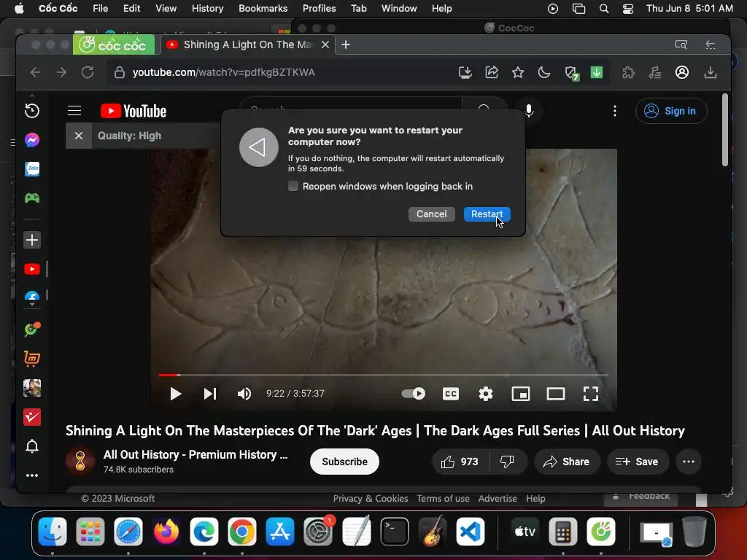This screenshot has width=747, height=560.
Task: Open Zalo from the browser sidebar
Action: click(x=32, y=169)
